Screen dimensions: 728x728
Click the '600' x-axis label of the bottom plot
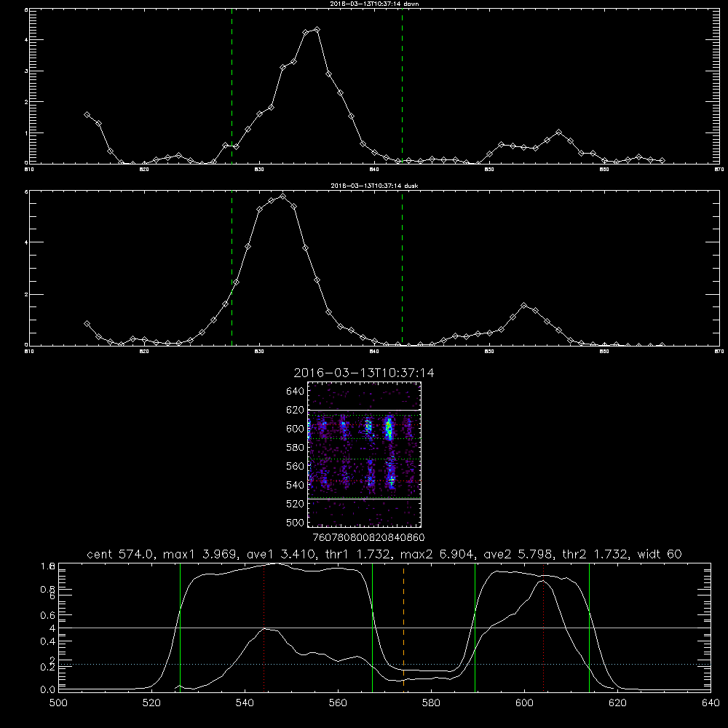(x=524, y=703)
